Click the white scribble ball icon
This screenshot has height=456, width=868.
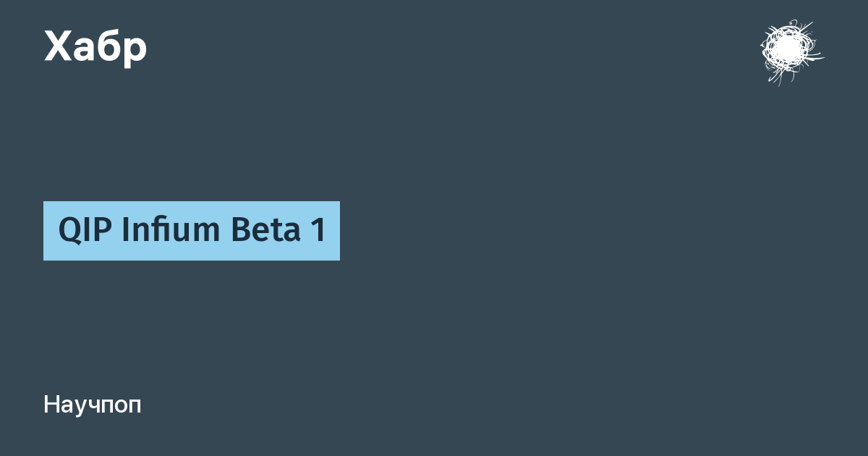790,52
